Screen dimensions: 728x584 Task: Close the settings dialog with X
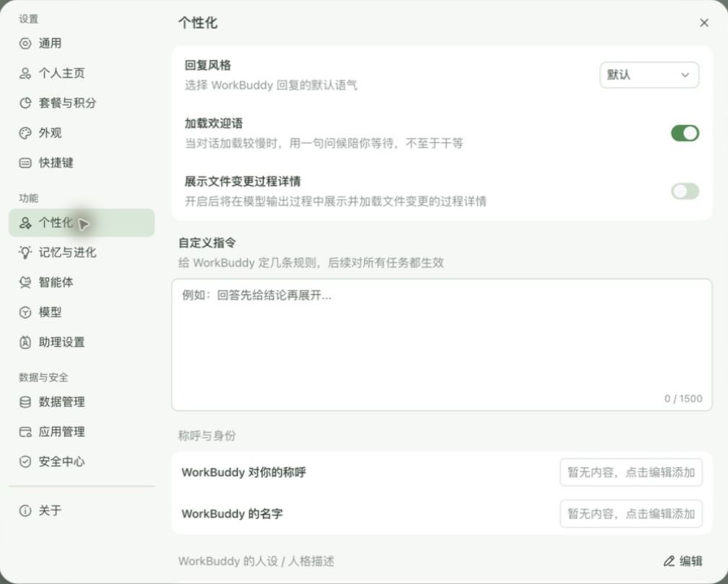(704, 23)
